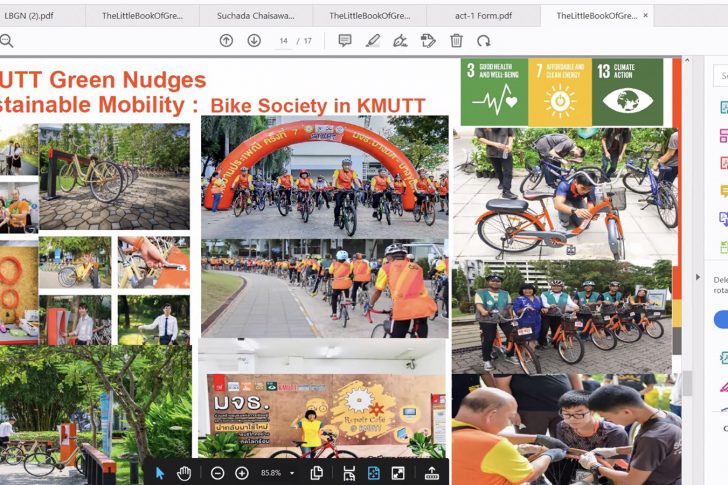Rotate the page with the rotate icon
Image resolution: width=728 pixels, height=485 pixels.
[x=484, y=40]
